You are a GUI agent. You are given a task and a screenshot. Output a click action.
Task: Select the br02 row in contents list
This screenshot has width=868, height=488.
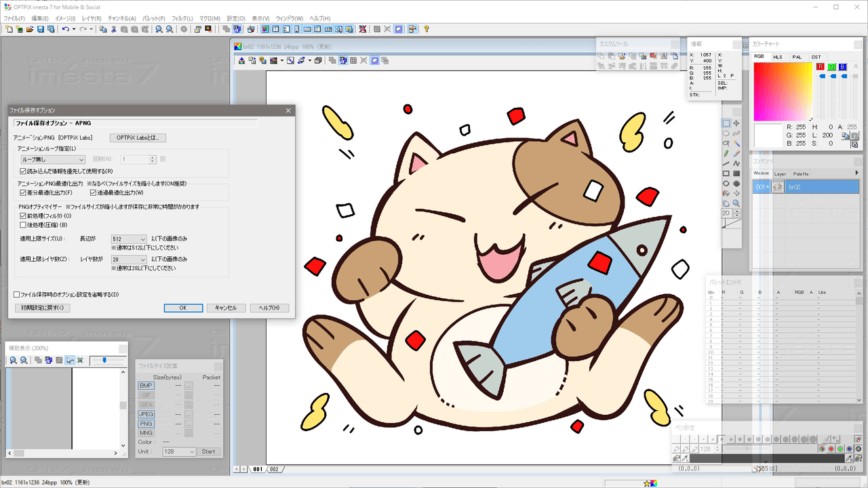pos(806,186)
